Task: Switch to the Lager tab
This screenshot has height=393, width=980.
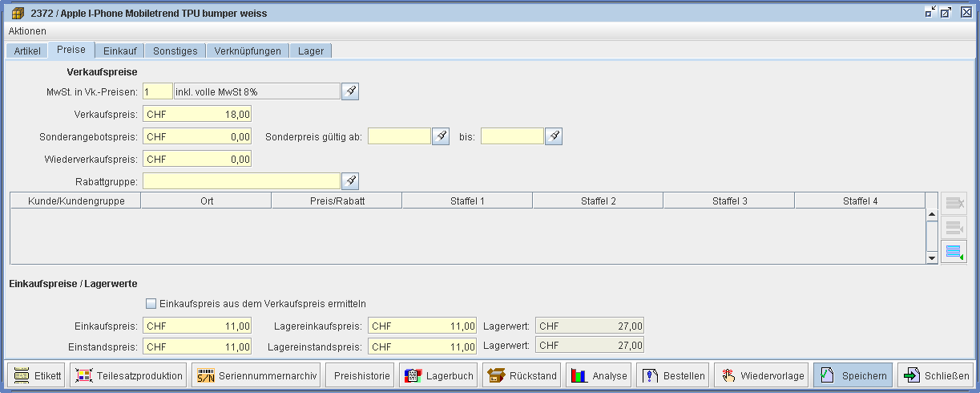Action: (310, 51)
